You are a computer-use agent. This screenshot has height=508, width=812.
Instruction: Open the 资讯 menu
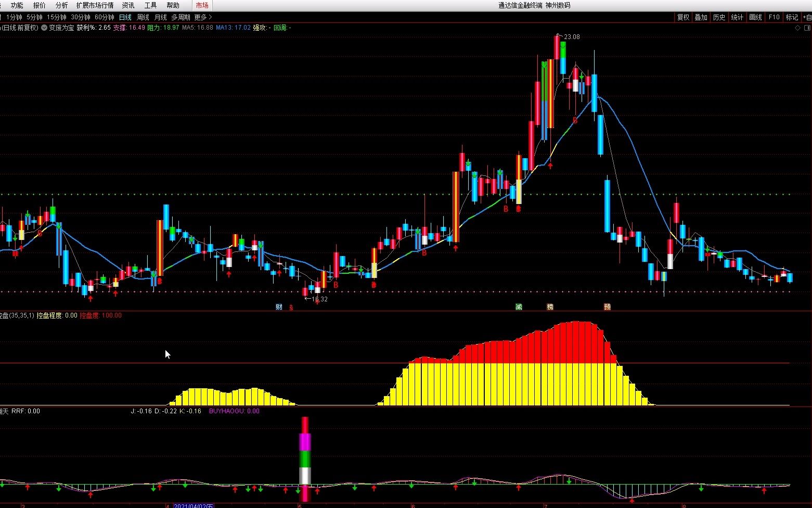(128, 5)
